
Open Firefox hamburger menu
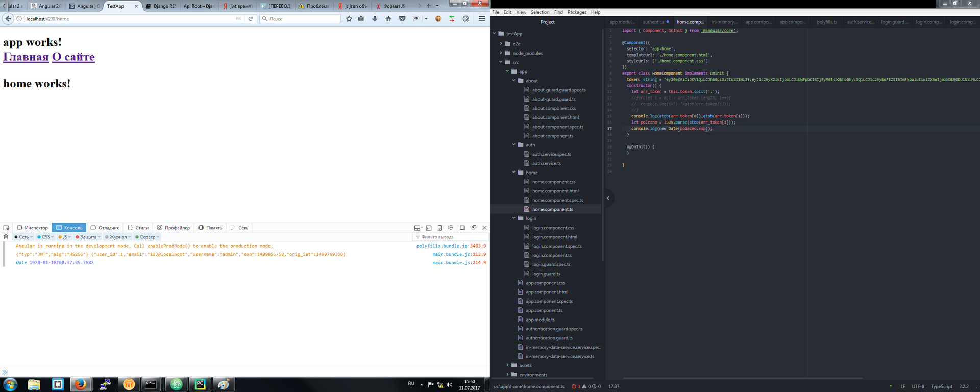482,19
